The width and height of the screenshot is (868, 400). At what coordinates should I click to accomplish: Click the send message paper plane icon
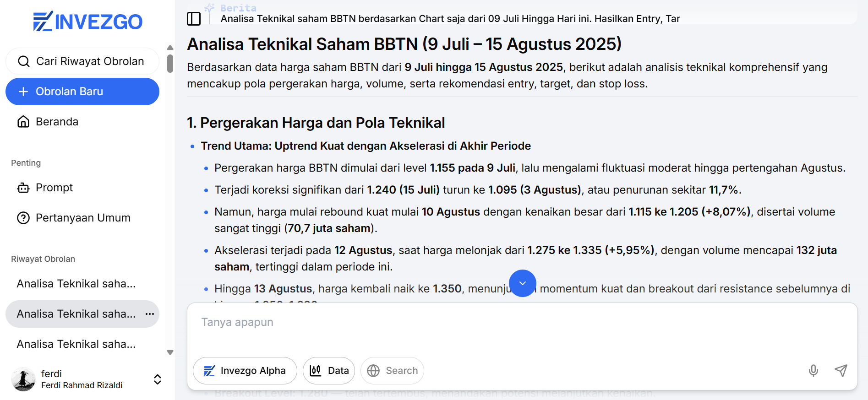(x=841, y=371)
